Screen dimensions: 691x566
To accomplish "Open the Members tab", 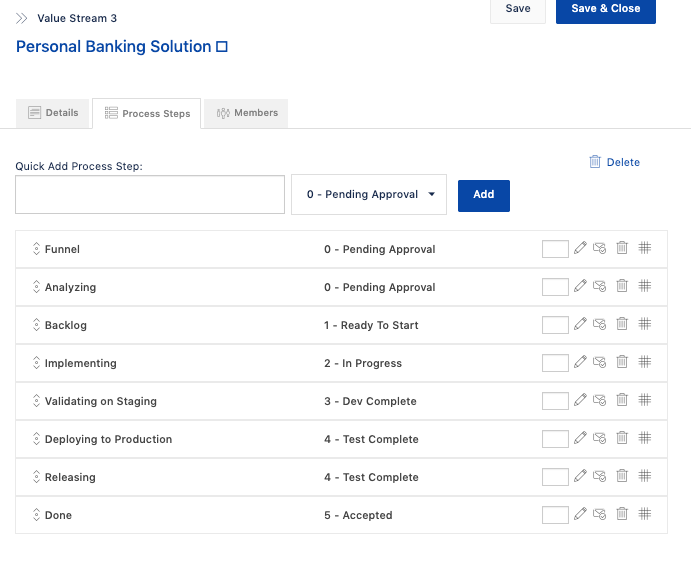I will 246,113.
